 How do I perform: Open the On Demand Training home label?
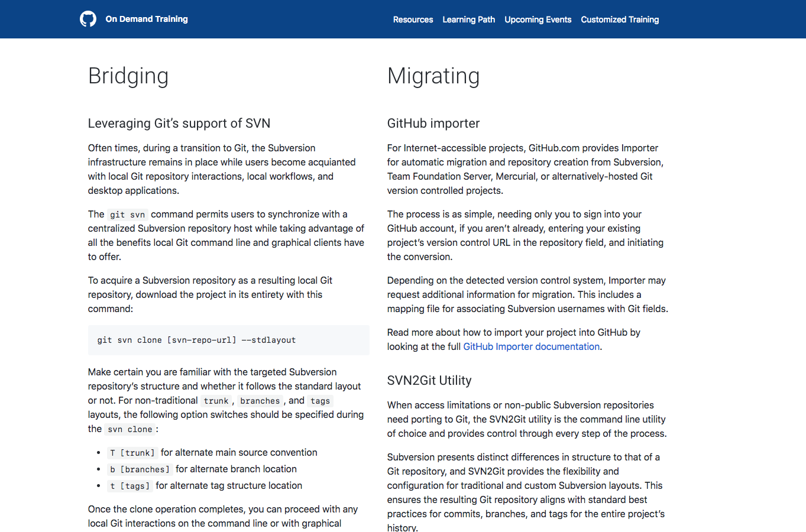coord(146,19)
